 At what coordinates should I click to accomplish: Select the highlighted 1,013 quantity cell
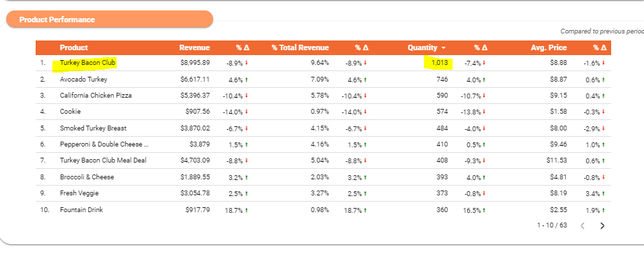(x=439, y=63)
